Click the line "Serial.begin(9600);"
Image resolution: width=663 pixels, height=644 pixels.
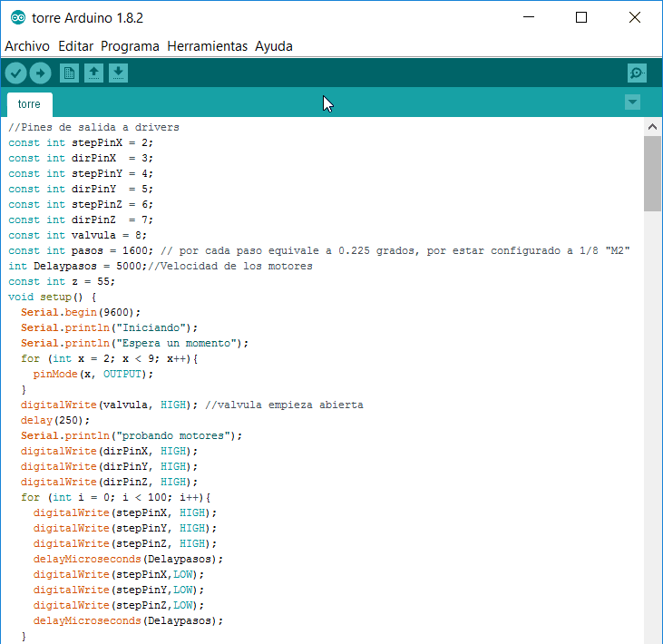pos(81,313)
